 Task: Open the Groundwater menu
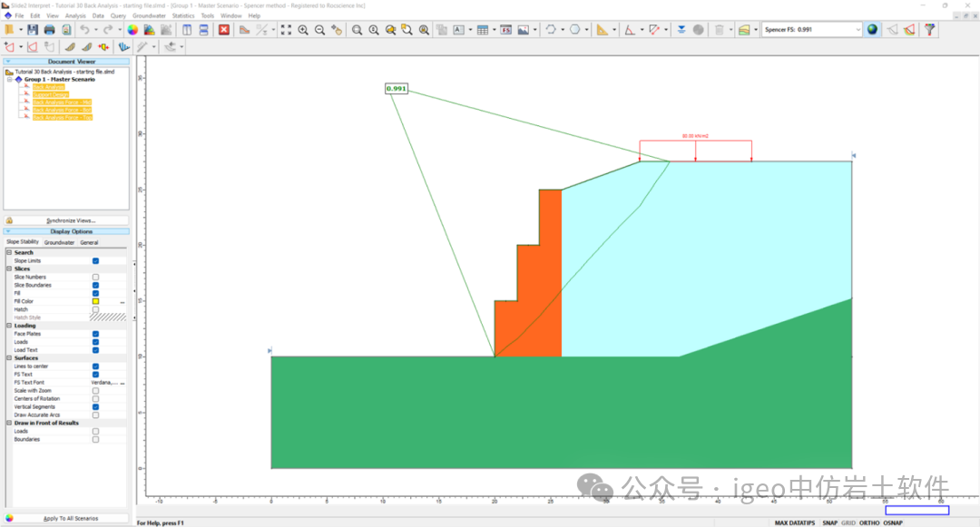[x=149, y=15]
